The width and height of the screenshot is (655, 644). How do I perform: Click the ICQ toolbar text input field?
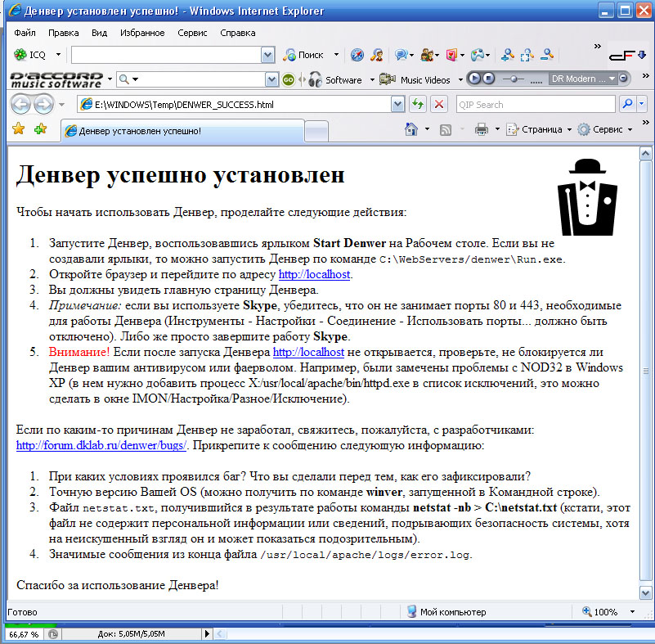click(x=166, y=55)
